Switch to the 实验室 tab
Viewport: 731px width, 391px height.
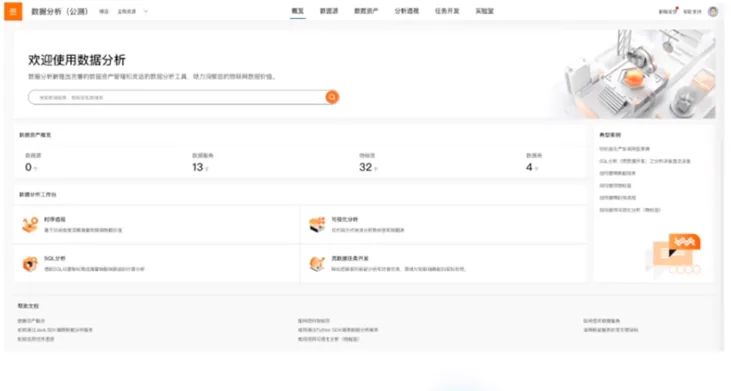click(484, 11)
